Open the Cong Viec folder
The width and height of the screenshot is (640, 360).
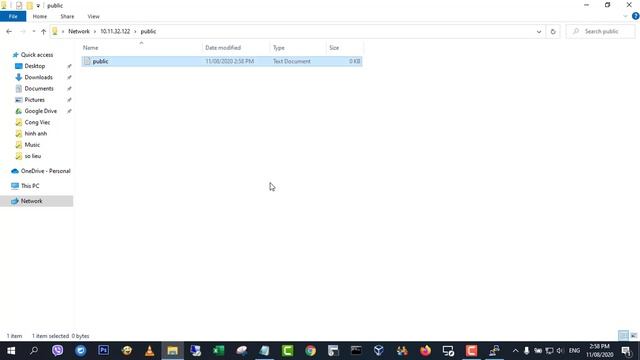pos(37,122)
